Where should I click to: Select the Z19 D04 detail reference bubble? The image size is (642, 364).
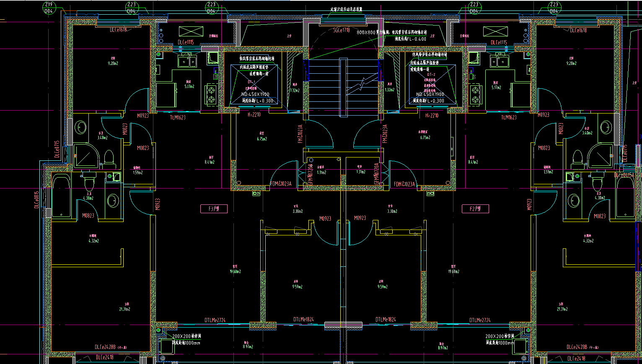[x=49, y=8]
